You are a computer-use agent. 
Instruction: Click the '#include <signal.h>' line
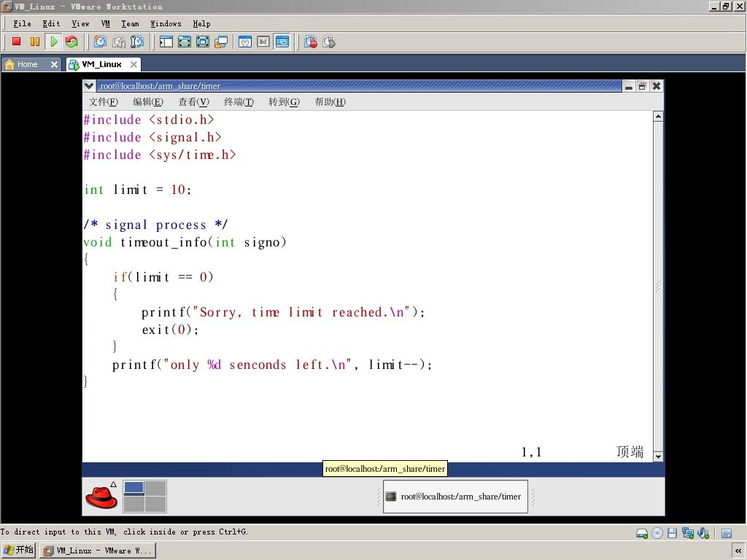152,137
